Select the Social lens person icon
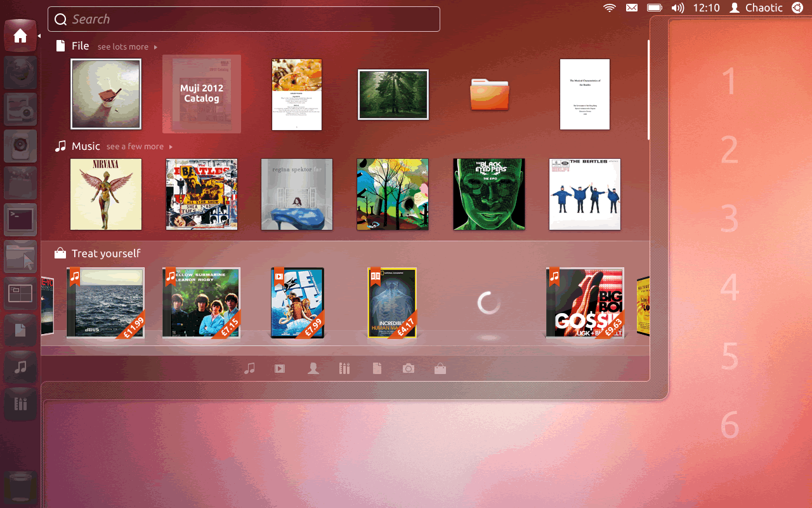Viewport: 812px width, 508px height. coord(313,368)
